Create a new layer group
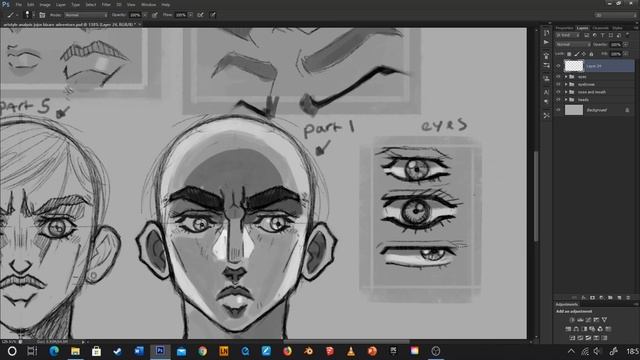 (x=610, y=298)
